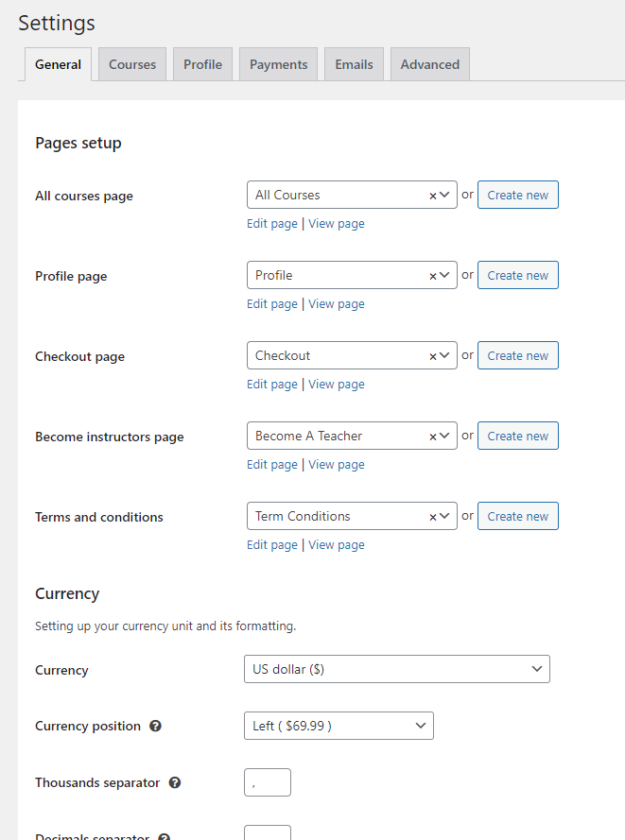Image resolution: width=625 pixels, height=840 pixels.
Task: Clear the All Courses page selection
Action: (x=433, y=196)
